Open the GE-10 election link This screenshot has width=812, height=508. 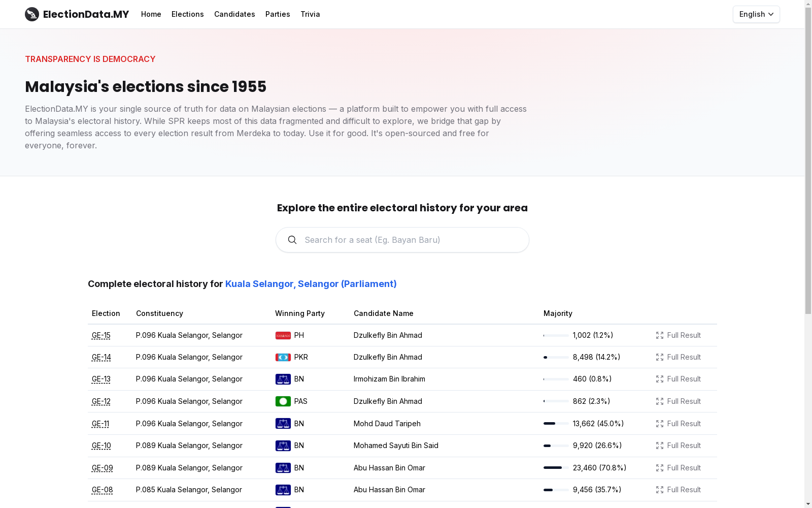point(101,446)
